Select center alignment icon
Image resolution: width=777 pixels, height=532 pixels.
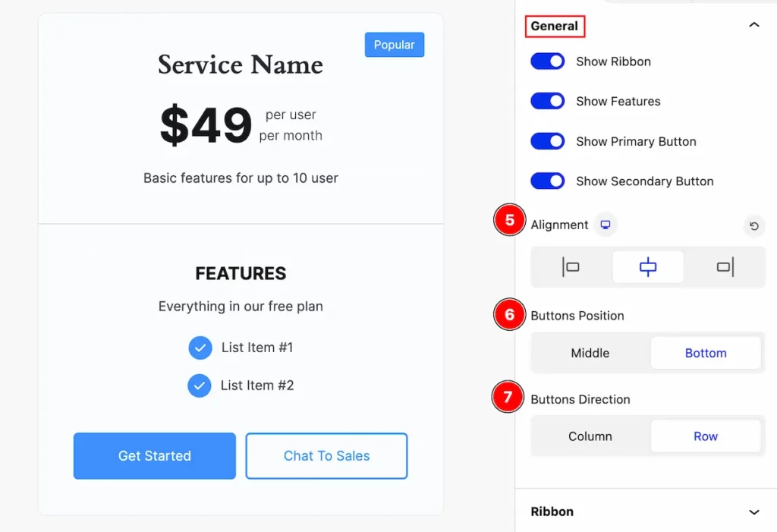648,267
